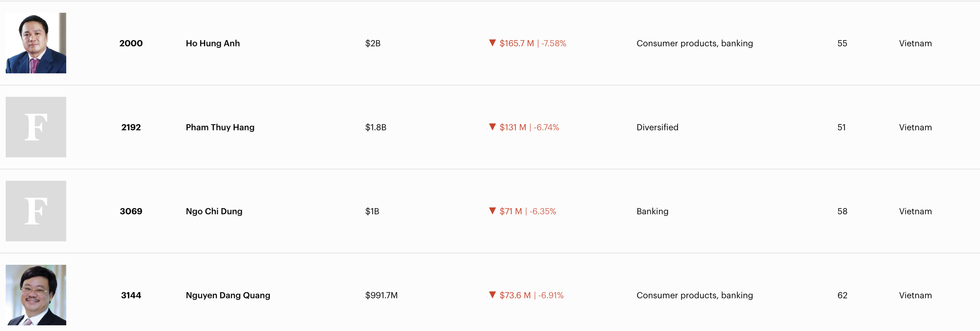
Task: Click the age 55 in first row
Action: click(x=842, y=43)
